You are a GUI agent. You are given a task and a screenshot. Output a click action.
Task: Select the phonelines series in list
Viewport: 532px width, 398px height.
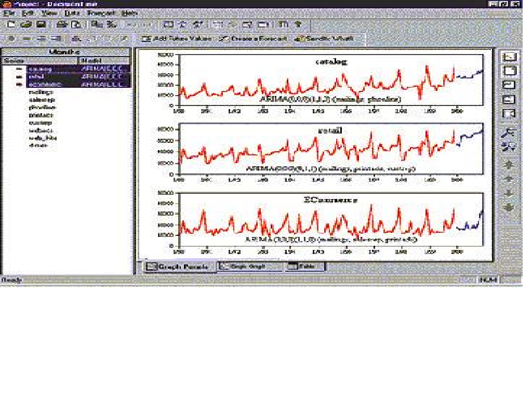click(x=43, y=107)
